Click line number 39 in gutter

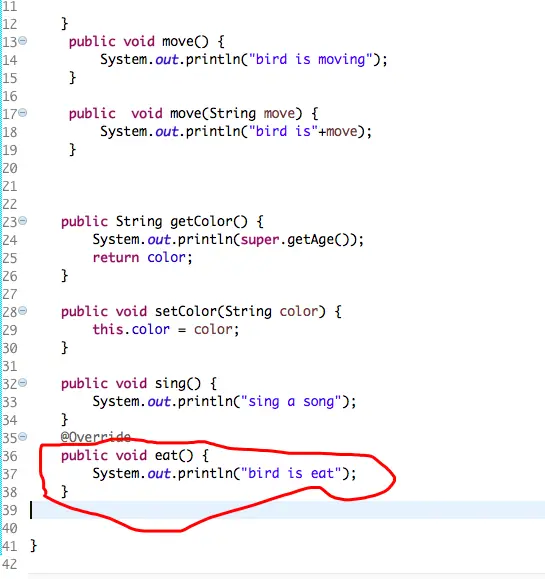(x=10, y=510)
